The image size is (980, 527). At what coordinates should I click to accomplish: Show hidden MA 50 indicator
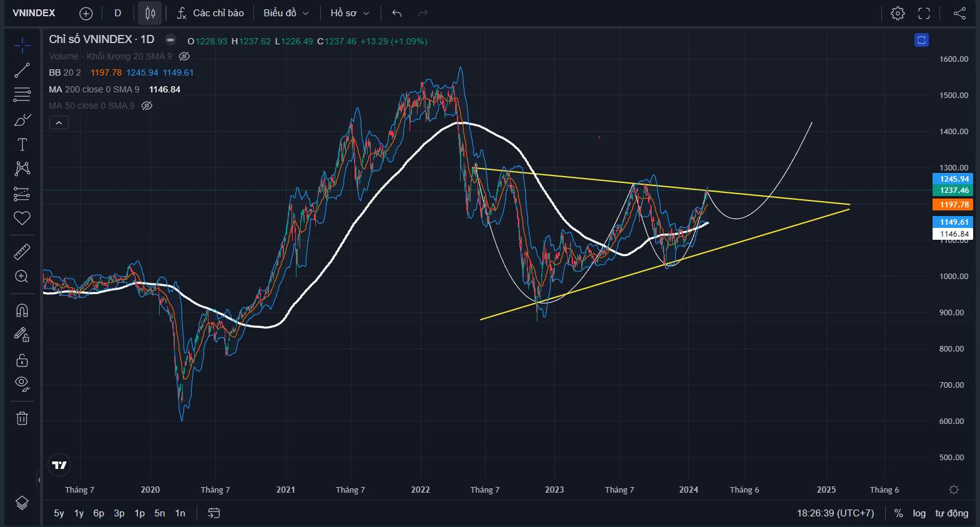147,106
